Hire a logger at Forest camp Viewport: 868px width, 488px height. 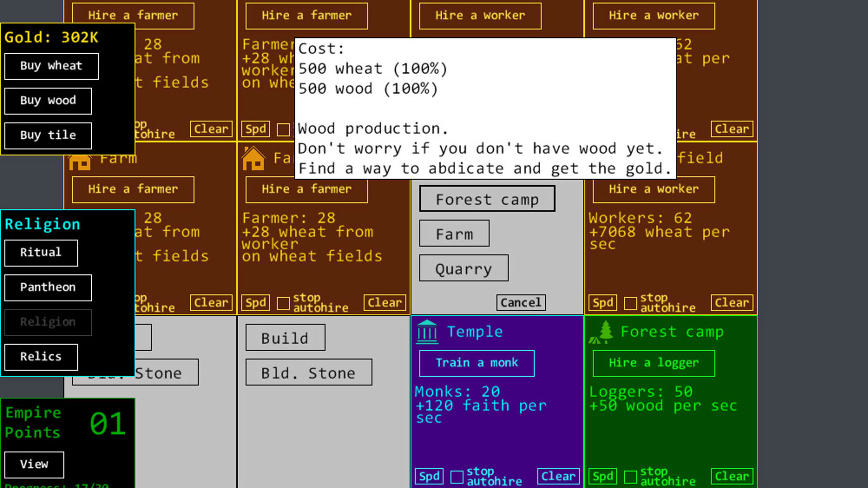point(654,363)
